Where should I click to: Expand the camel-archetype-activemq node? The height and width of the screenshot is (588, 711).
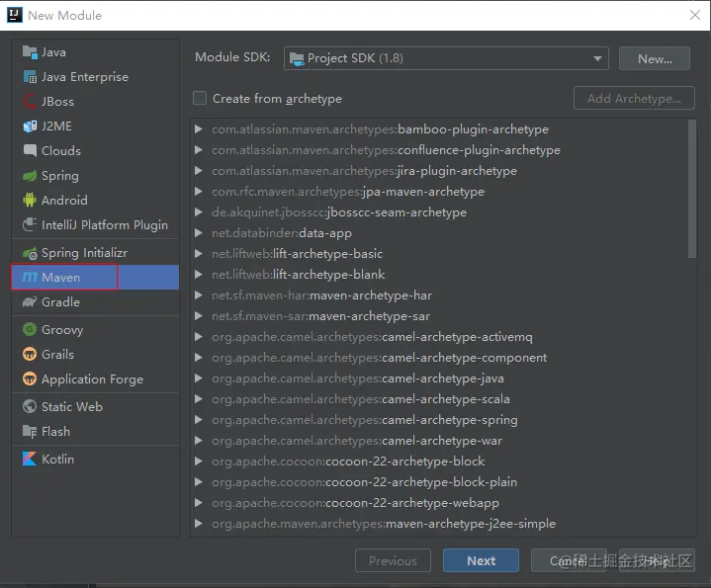point(199,337)
